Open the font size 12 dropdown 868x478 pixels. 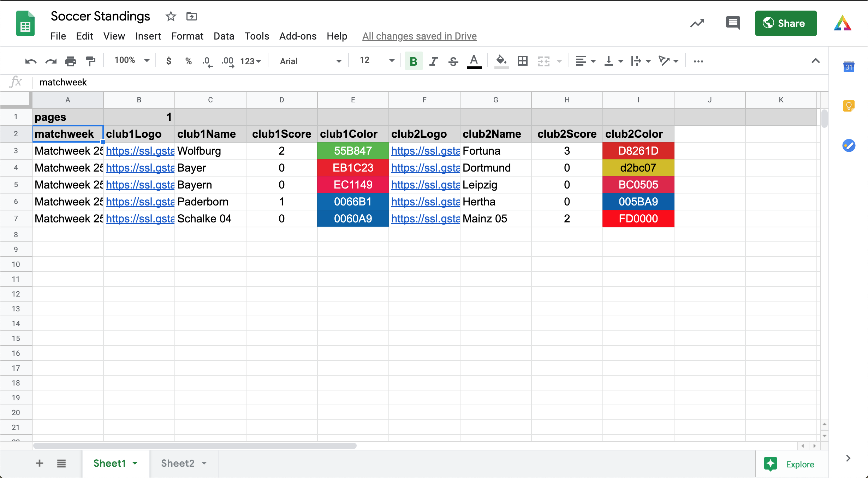(x=376, y=60)
